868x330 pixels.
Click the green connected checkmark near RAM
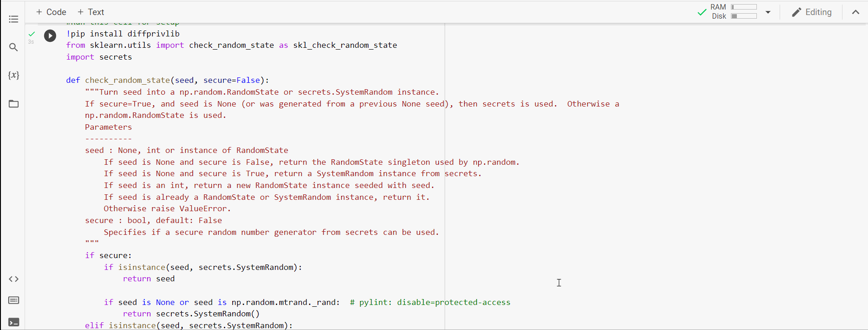pos(702,12)
